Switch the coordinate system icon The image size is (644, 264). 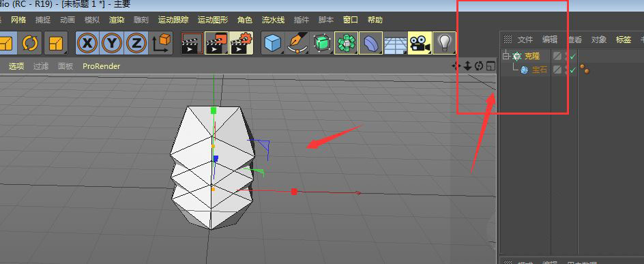162,43
